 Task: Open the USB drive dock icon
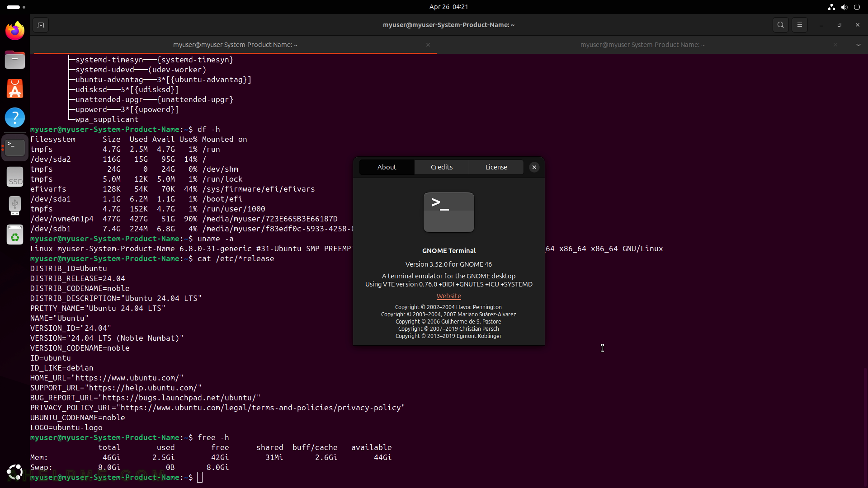click(15, 206)
